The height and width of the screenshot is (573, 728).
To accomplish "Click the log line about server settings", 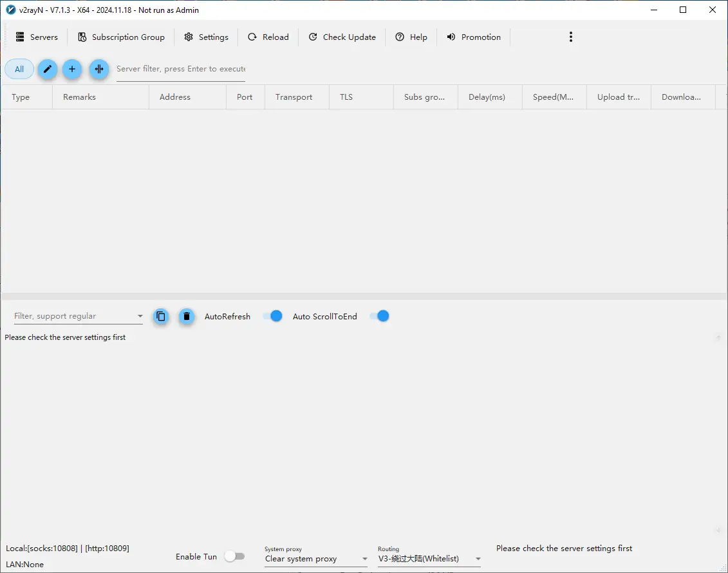I will (x=65, y=337).
